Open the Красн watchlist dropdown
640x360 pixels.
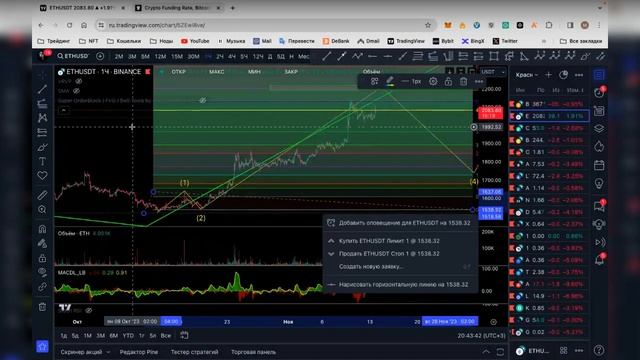click(526, 75)
